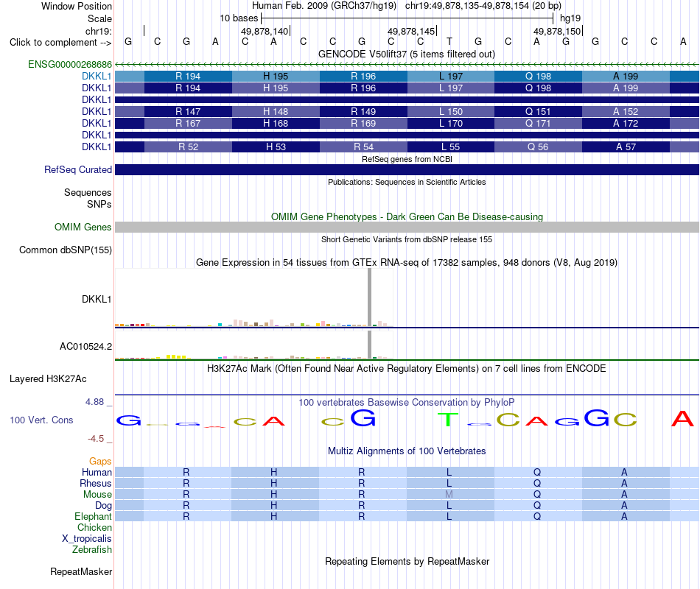Click the Sequences publications track label
The image size is (700, 589).
[88, 192]
